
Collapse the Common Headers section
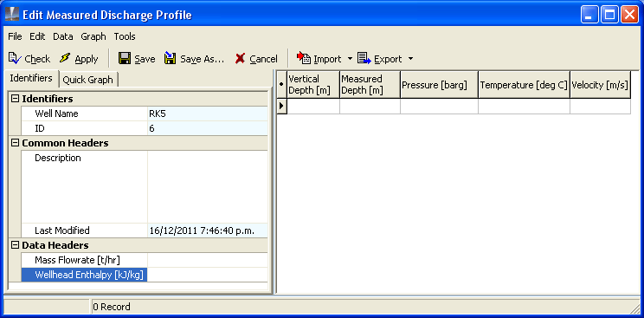(16, 143)
